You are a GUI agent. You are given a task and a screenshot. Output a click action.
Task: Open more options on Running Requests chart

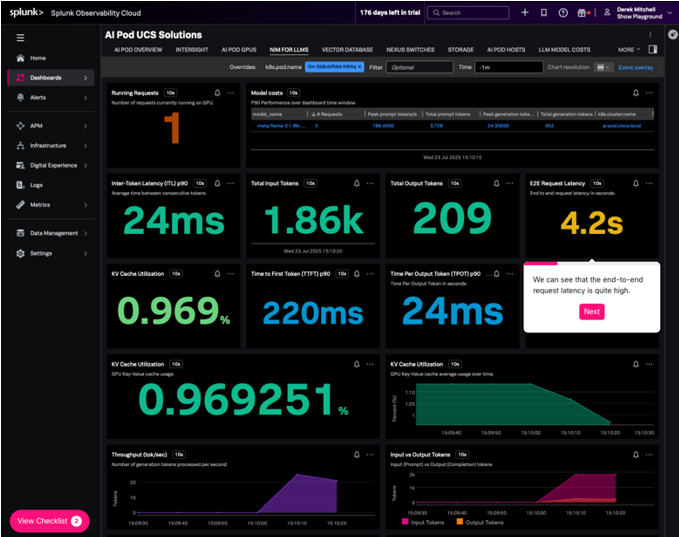tap(231, 93)
